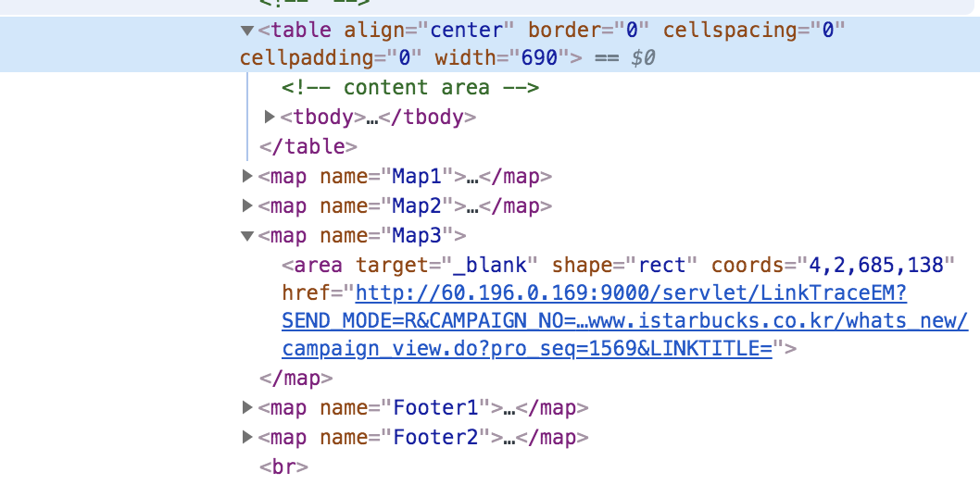Collapse the Map3 map element

click(247, 236)
